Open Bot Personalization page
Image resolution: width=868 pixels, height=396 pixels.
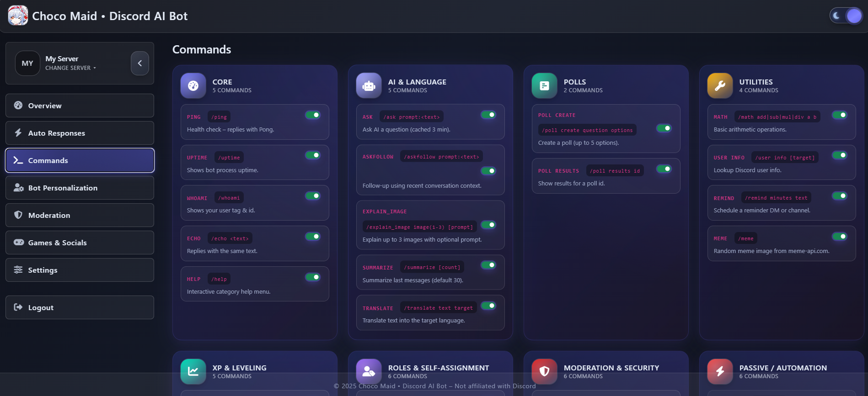[80, 188]
